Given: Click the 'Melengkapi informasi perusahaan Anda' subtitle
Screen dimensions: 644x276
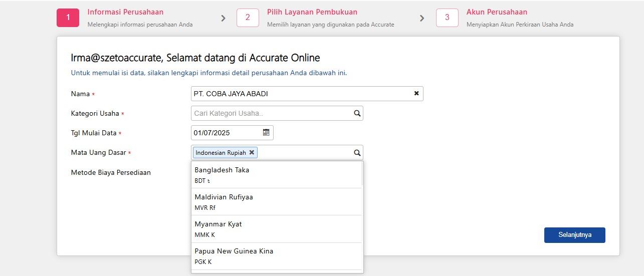Looking at the screenshot, I should [x=140, y=25].
